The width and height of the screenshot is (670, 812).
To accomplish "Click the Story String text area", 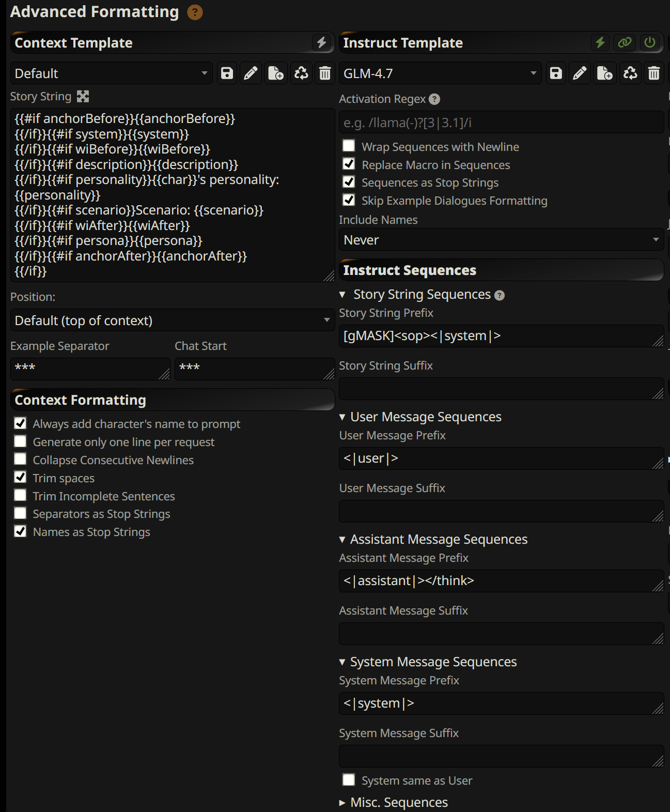I will tap(173, 195).
